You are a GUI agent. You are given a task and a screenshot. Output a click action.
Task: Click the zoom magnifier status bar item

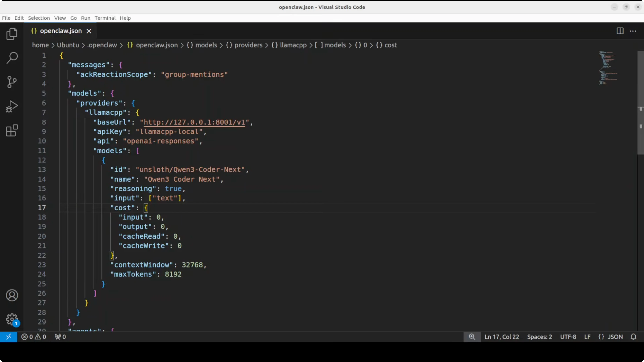tap(472, 337)
